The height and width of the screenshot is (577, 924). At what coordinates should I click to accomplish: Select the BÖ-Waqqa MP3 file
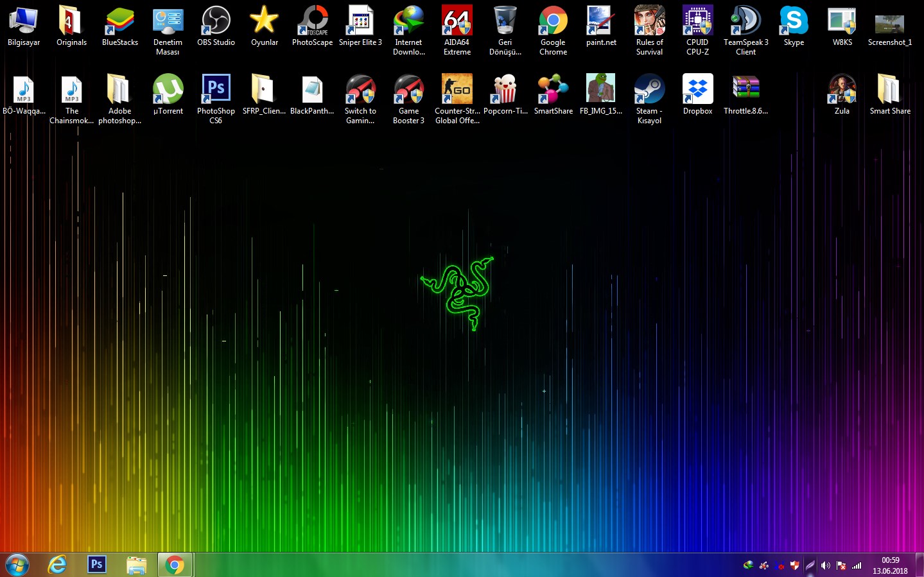click(x=24, y=95)
